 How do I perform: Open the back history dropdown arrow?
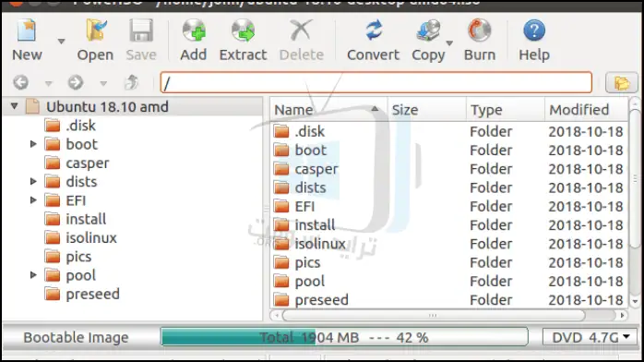[x=49, y=84]
